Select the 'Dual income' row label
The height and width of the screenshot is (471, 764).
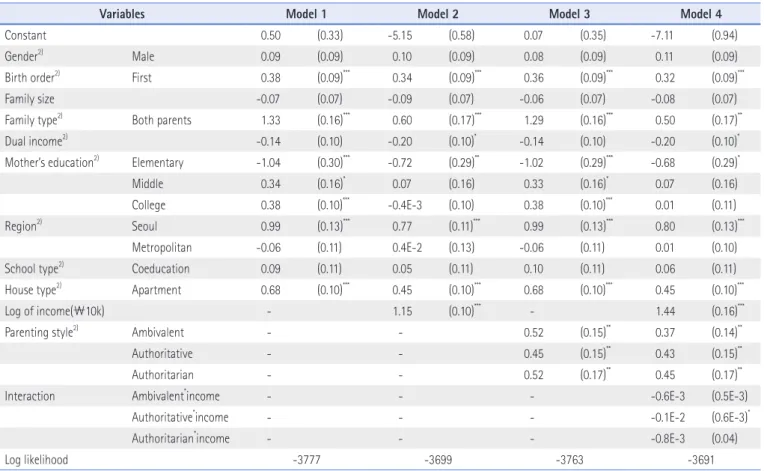coord(36,141)
